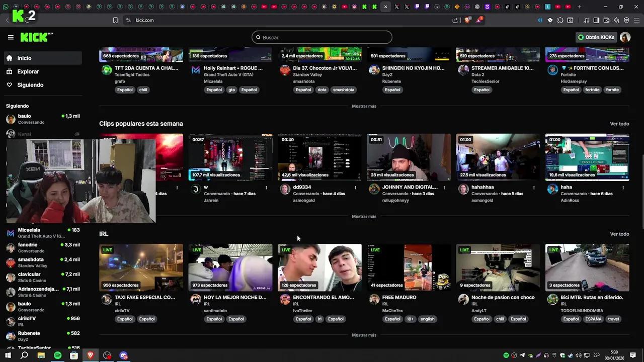Screen dimensions: 644x362
Task: Open HOY LA MEJOR NOCHE stream thumbnail
Action: (x=230, y=267)
